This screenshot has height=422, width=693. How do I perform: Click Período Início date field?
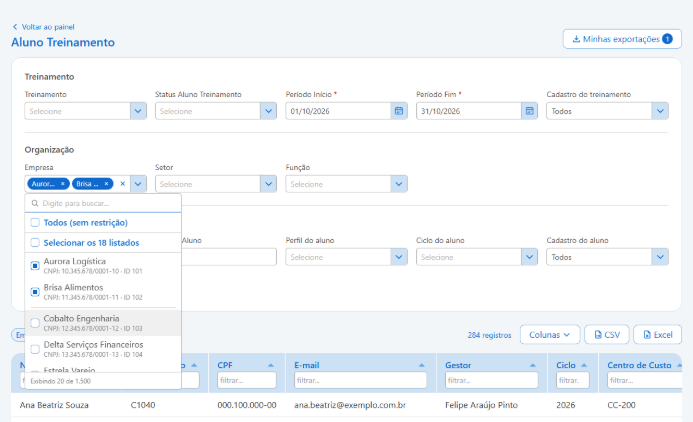pyautogui.click(x=339, y=111)
